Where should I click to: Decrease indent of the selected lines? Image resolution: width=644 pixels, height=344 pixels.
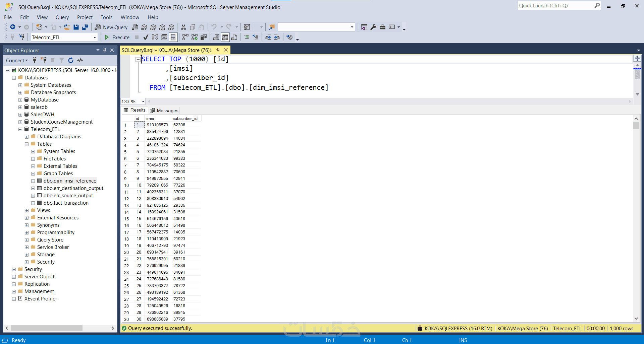click(268, 37)
